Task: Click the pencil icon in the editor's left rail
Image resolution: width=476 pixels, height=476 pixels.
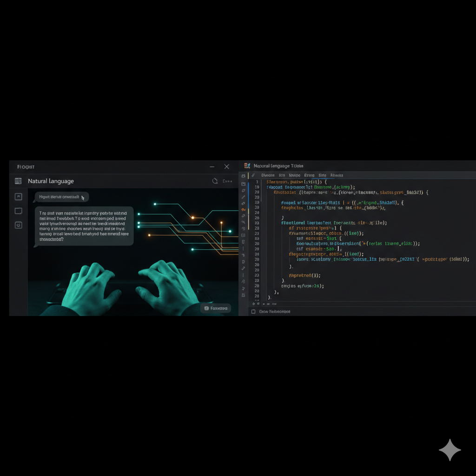Action: (x=243, y=196)
